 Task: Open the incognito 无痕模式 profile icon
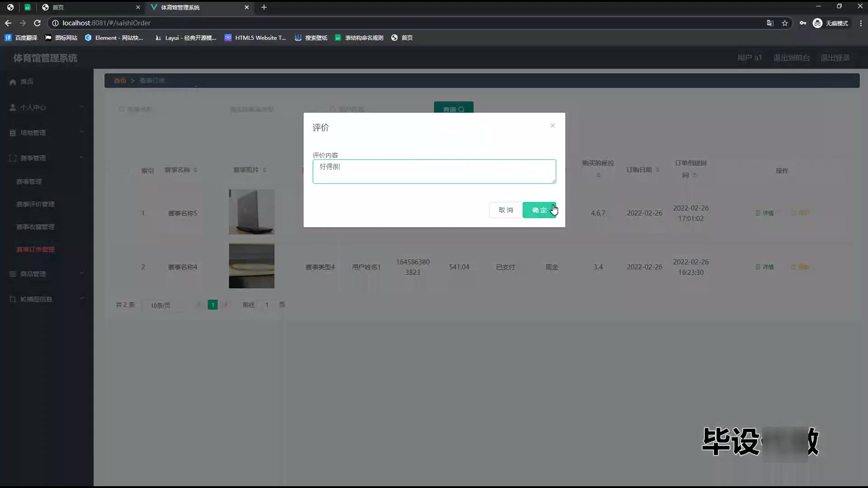tap(830, 23)
